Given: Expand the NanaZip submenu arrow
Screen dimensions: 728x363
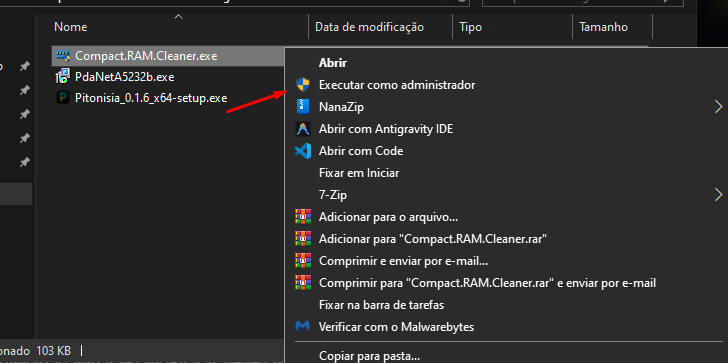Looking at the screenshot, I should click(x=718, y=107).
